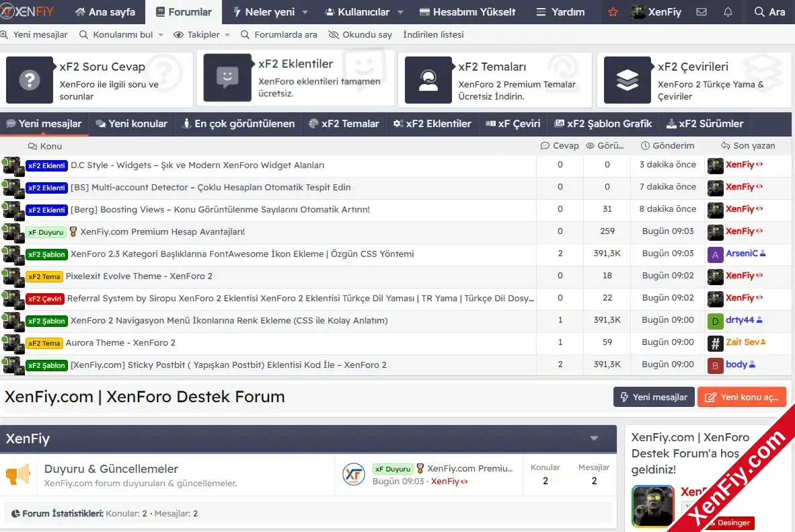Switch to xF2 Eklentiler widget tab
The image size is (795, 532).
tap(432, 124)
